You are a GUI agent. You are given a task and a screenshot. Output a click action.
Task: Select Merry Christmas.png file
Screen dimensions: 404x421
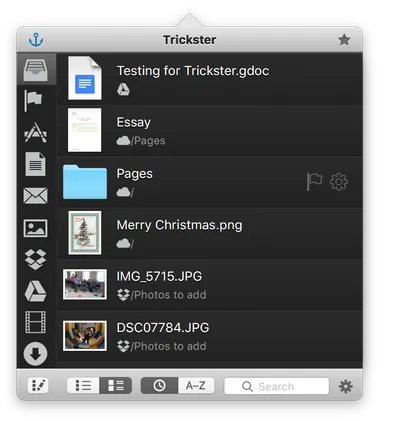point(210,233)
